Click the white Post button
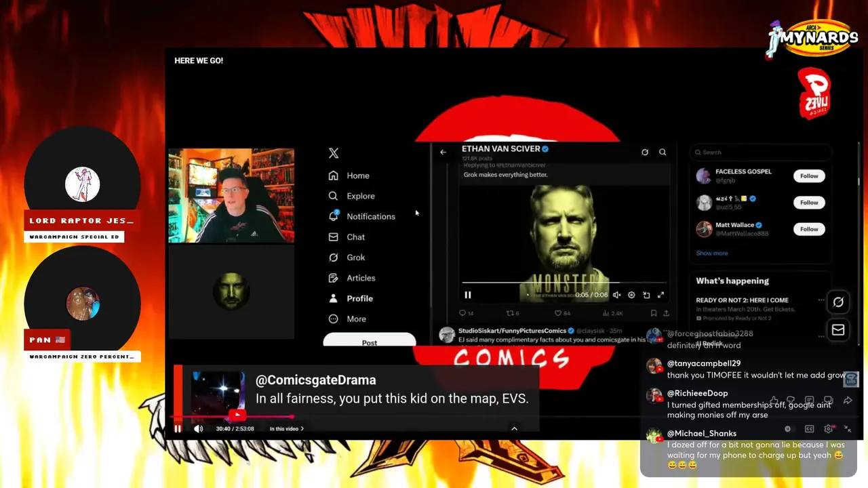 370,340
